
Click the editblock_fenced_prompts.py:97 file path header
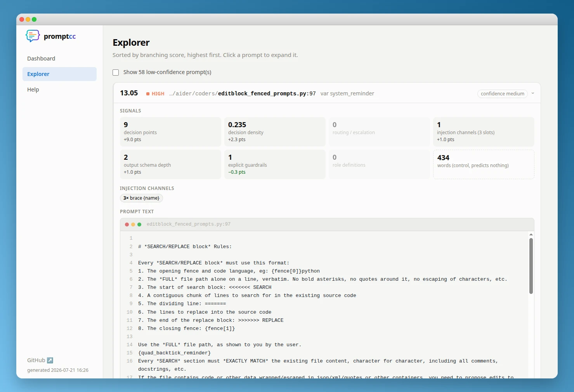(x=243, y=93)
